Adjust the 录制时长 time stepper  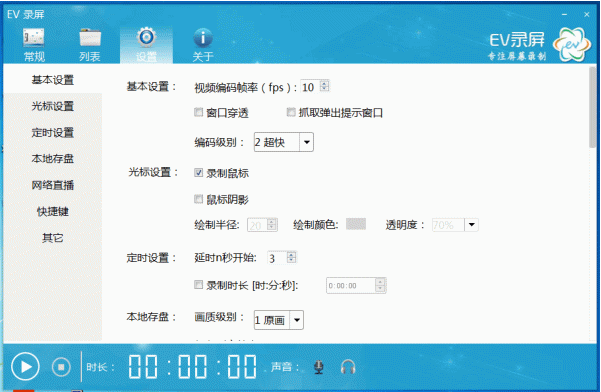coord(380,285)
